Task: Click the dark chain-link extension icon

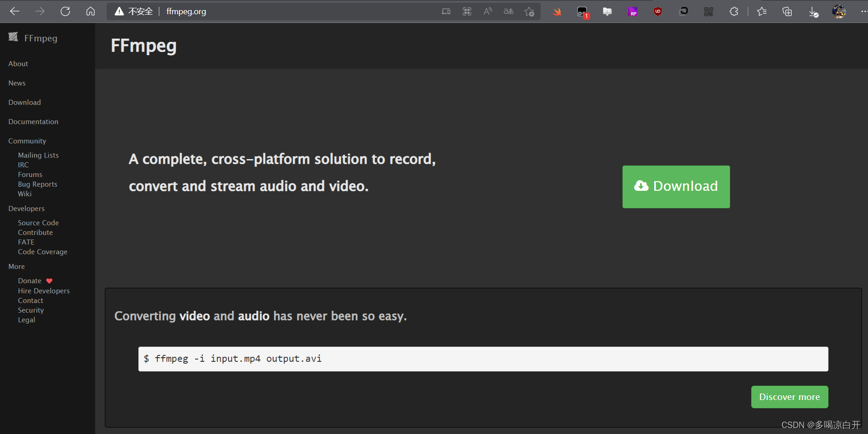Action: coord(684,11)
